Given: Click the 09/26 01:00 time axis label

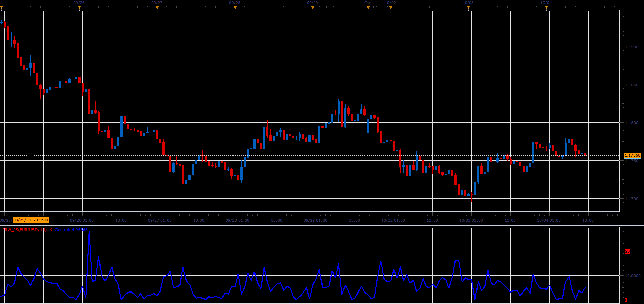Looking at the screenshot, I should [82, 220].
